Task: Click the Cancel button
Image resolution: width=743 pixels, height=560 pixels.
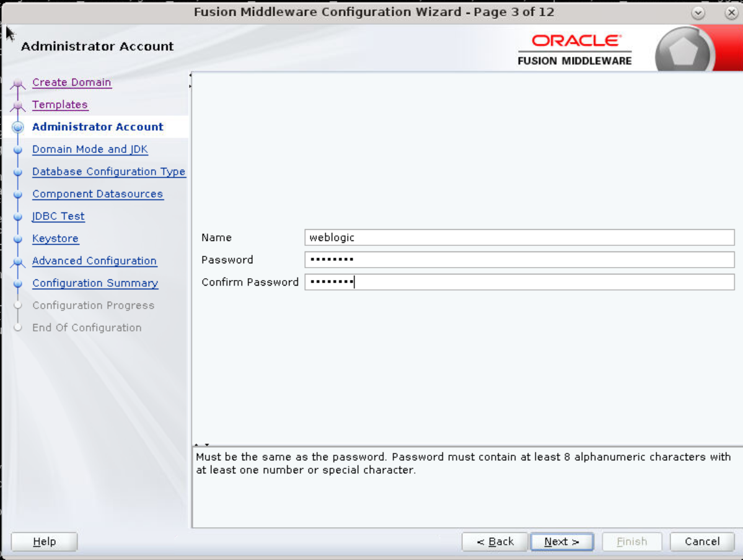Action: 702,541
